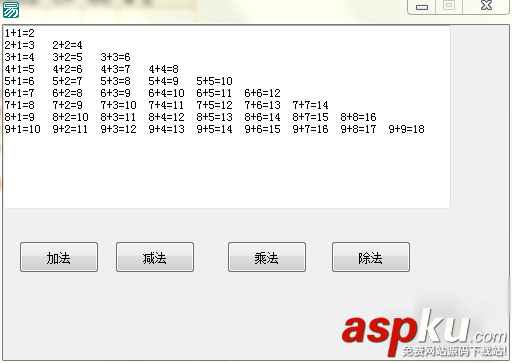Click the 减法 subtraction button
This screenshot has height=363, width=512.
click(155, 257)
